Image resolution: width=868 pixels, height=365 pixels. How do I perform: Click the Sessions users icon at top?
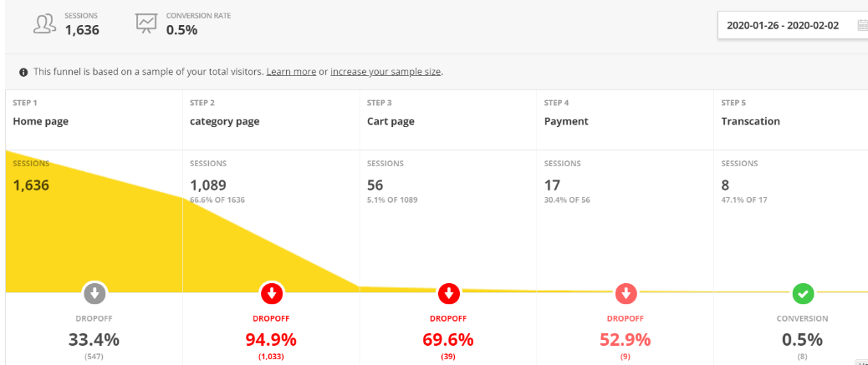(45, 23)
